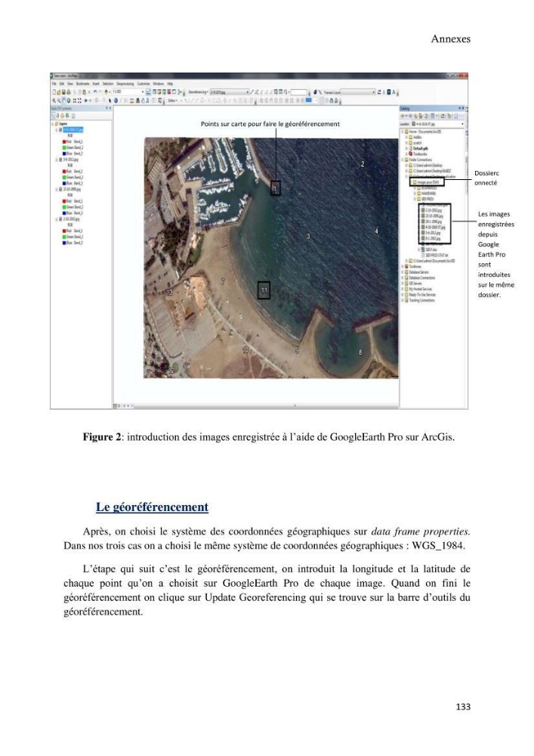Select the Select Elements arrow tool
Image resolution: width=534 pixels, height=756 pixels.
coord(110,101)
